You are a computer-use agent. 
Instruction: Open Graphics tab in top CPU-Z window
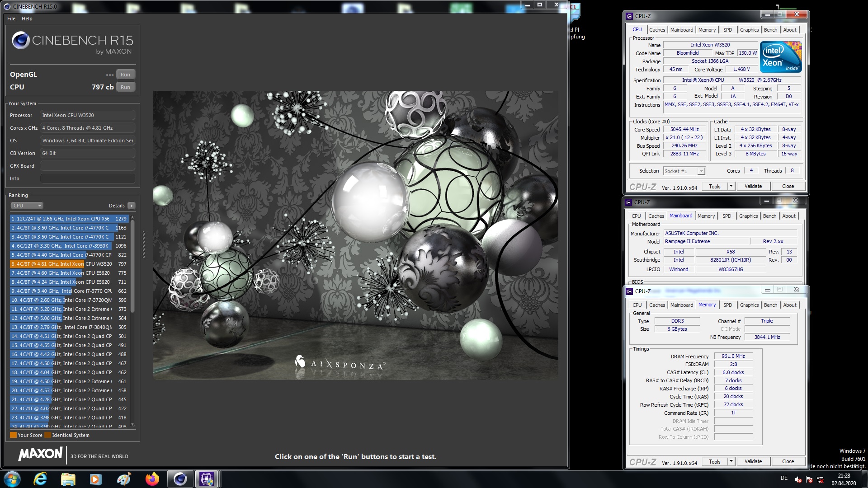pos(749,30)
